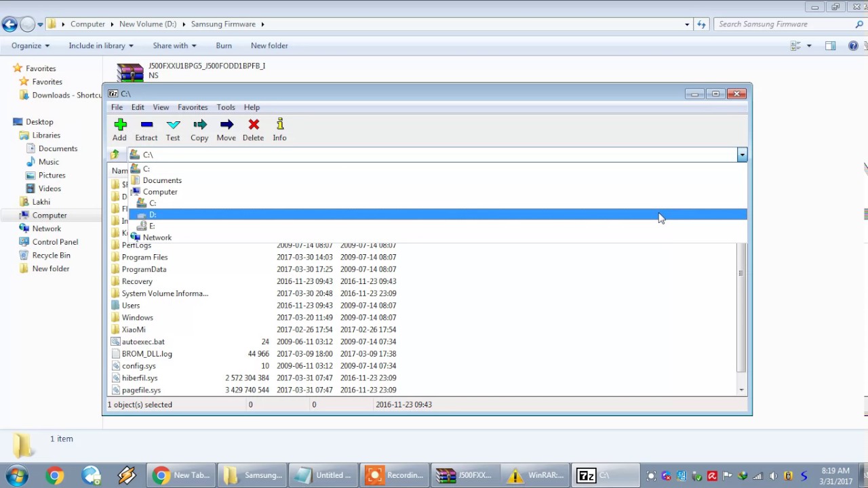Open the Tools menu in 7-Zip
This screenshot has height=488, width=868.
pos(226,107)
